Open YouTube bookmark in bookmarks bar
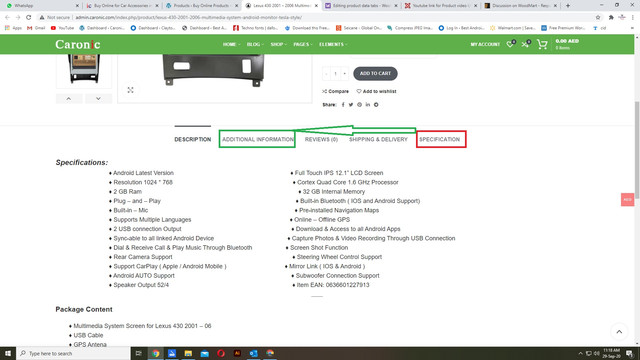 point(62,28)
